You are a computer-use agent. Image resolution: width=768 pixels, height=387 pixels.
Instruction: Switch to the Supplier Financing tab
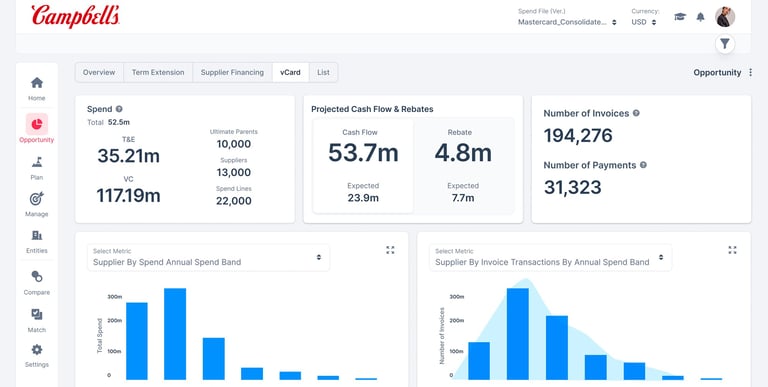pyautogui.click(x=232, y=73)
